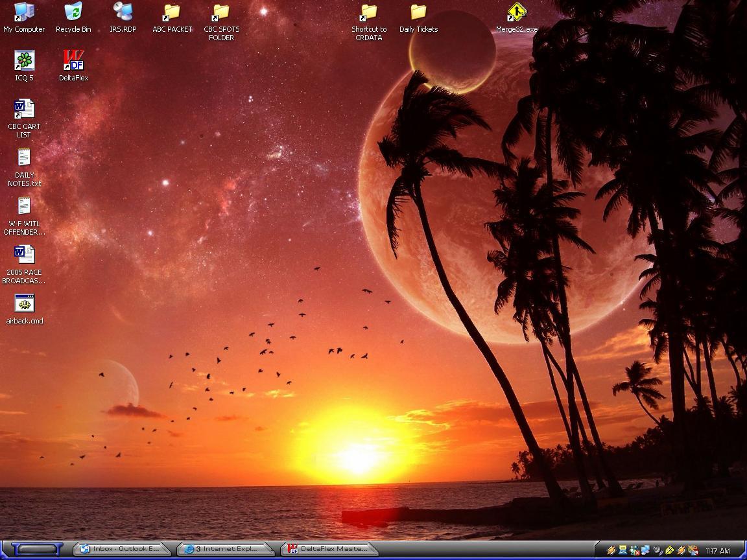The width and height of the screenshot is (747, 560).
Task: Launch the DeltaFlex desktop shortcut
Action: point(73,61)
